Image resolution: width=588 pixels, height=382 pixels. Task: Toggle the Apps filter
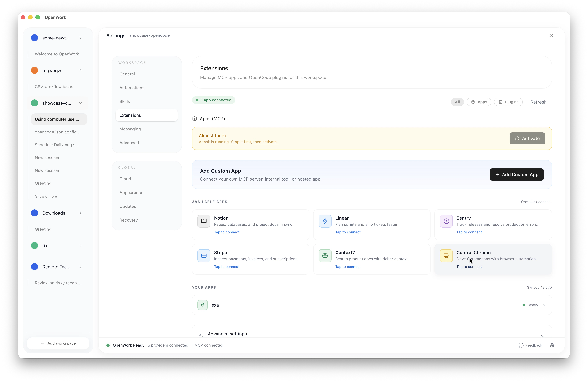[479, 102]
